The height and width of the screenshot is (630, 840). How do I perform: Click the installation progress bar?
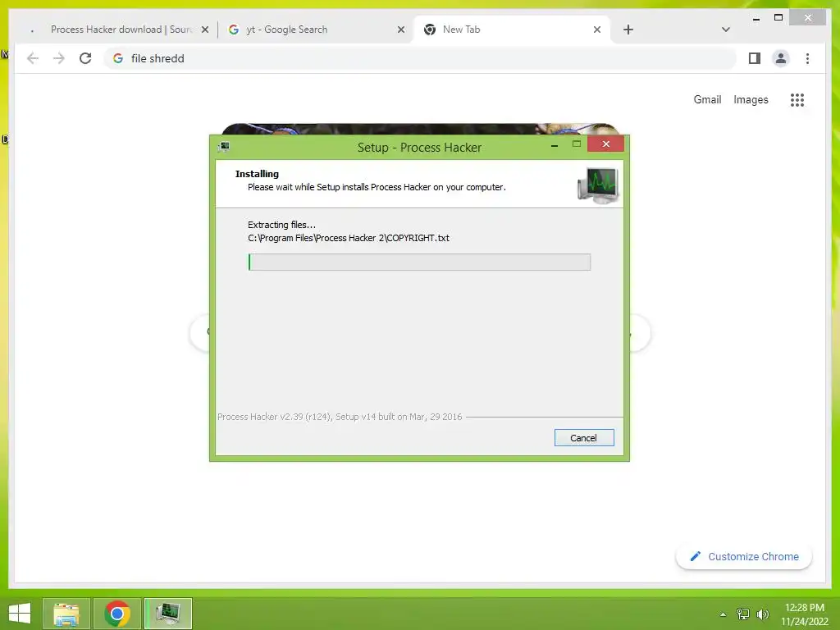point(419,262)
